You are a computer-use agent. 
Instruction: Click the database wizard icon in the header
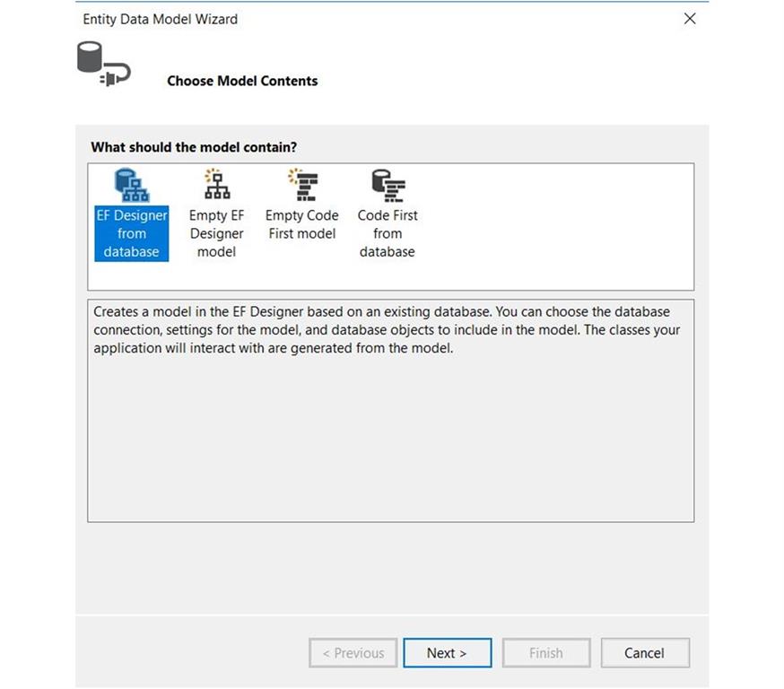[x=101, y=66]
